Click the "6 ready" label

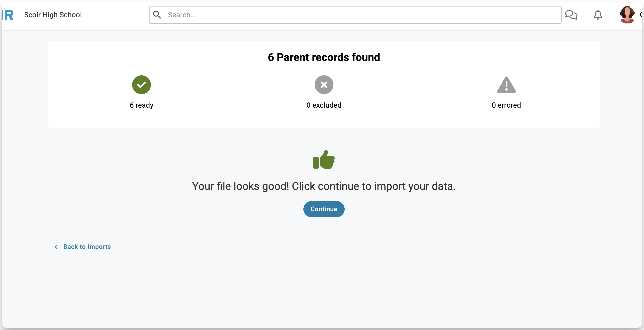(x=142, y=105)
